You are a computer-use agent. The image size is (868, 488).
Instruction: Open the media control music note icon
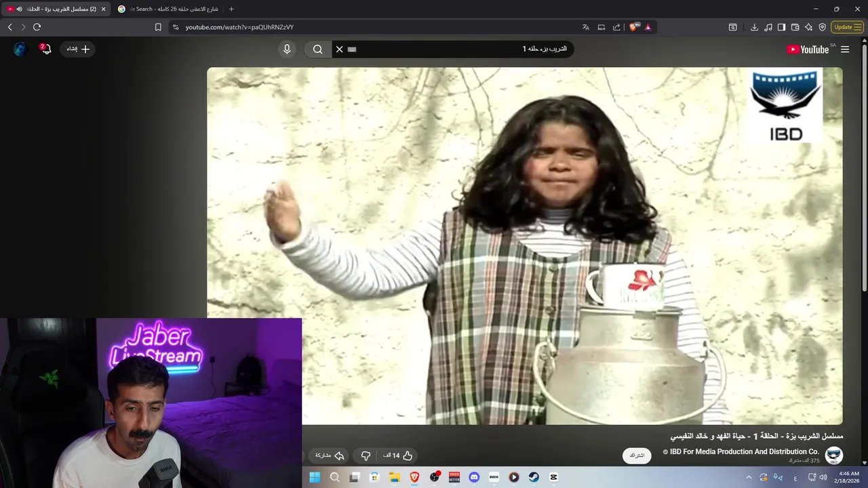(768, 27)
